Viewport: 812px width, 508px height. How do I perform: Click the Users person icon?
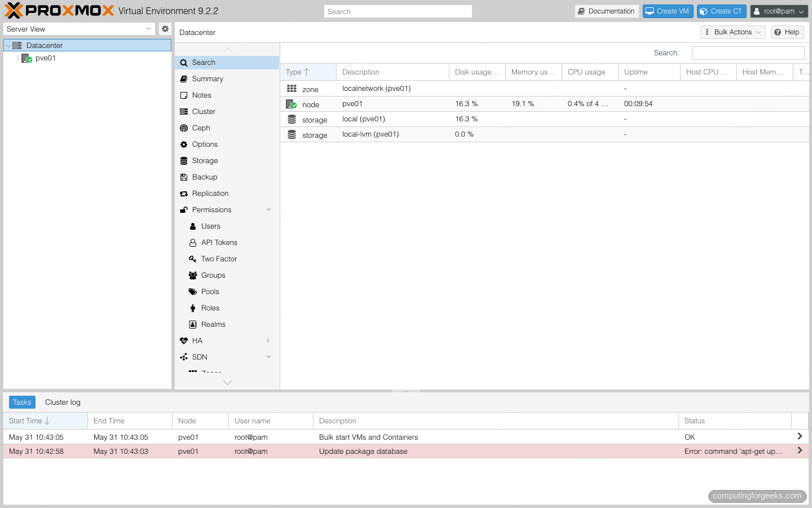(193, 226)
